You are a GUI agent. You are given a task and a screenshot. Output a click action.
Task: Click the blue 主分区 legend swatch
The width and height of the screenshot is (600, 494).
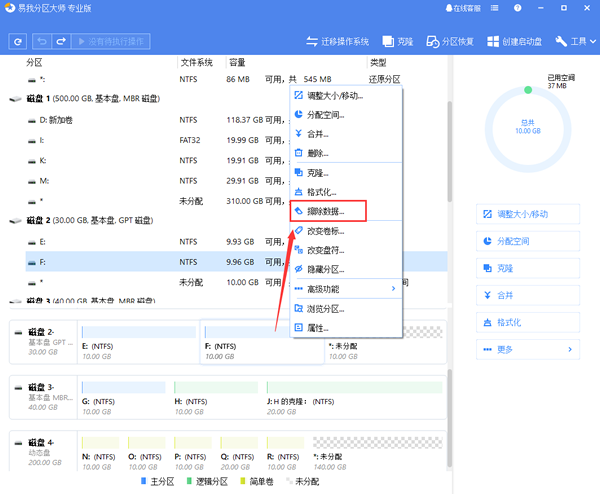[143, 481]
